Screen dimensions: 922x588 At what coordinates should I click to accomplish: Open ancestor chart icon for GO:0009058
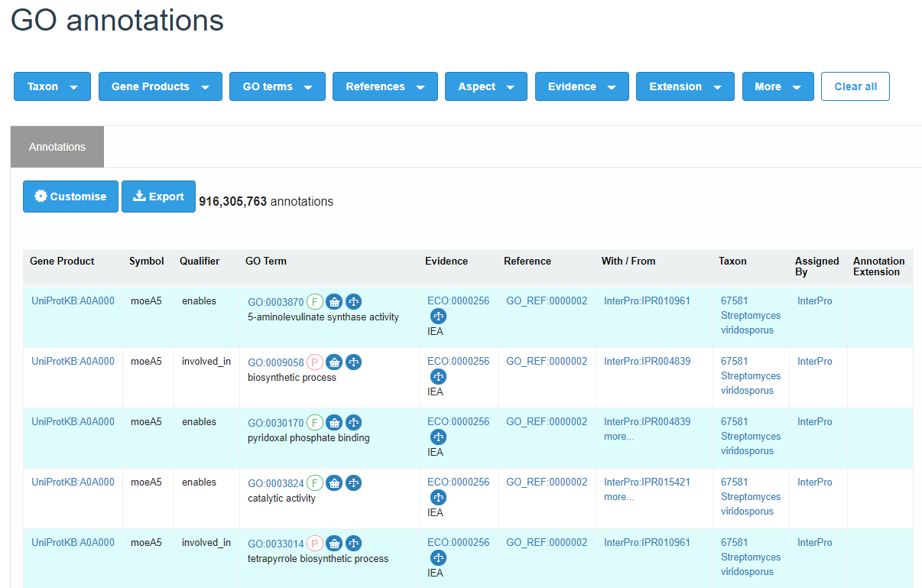pos(353,362)
